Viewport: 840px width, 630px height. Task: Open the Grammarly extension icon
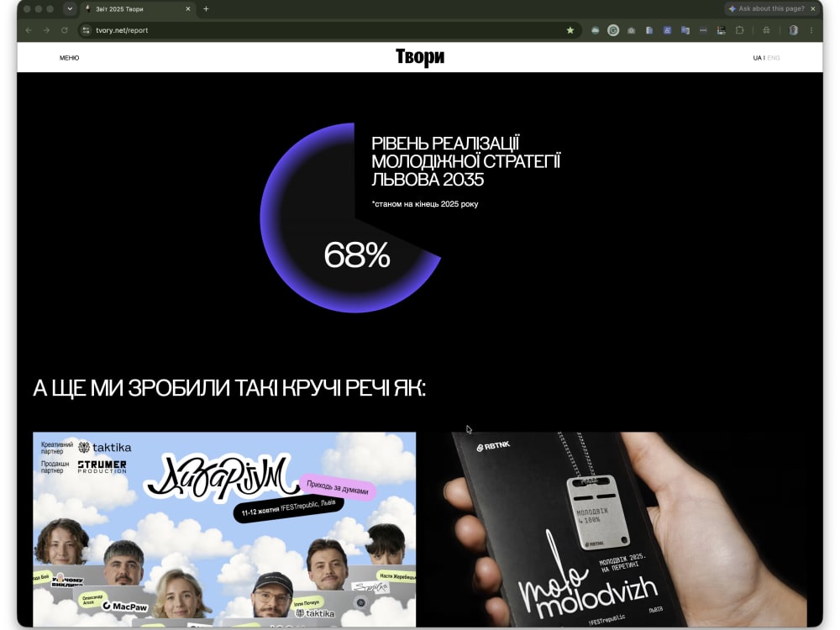click(613, 30)
